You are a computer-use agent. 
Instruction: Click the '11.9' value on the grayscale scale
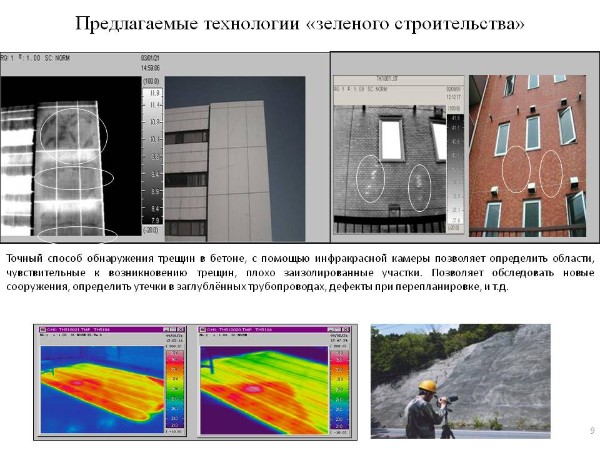click(x=155, y=93)
